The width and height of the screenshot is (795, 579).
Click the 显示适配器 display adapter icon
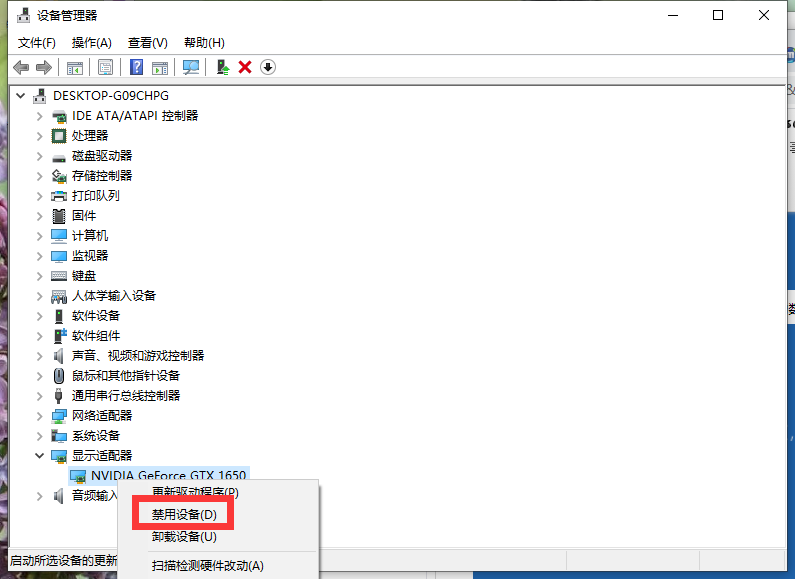pyautogui.click(x=59, y=456)
